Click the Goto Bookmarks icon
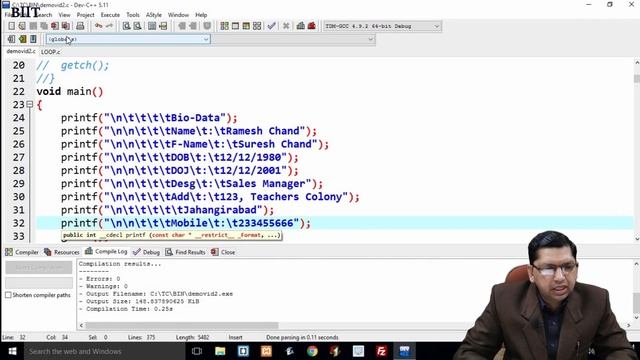 pos(33,39)
